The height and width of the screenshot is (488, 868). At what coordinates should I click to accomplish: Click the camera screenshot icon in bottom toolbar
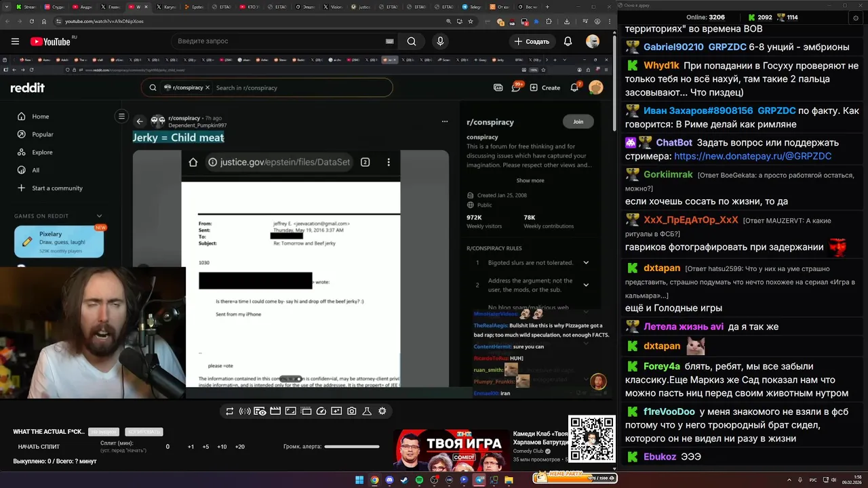click(x=352, y=411)
